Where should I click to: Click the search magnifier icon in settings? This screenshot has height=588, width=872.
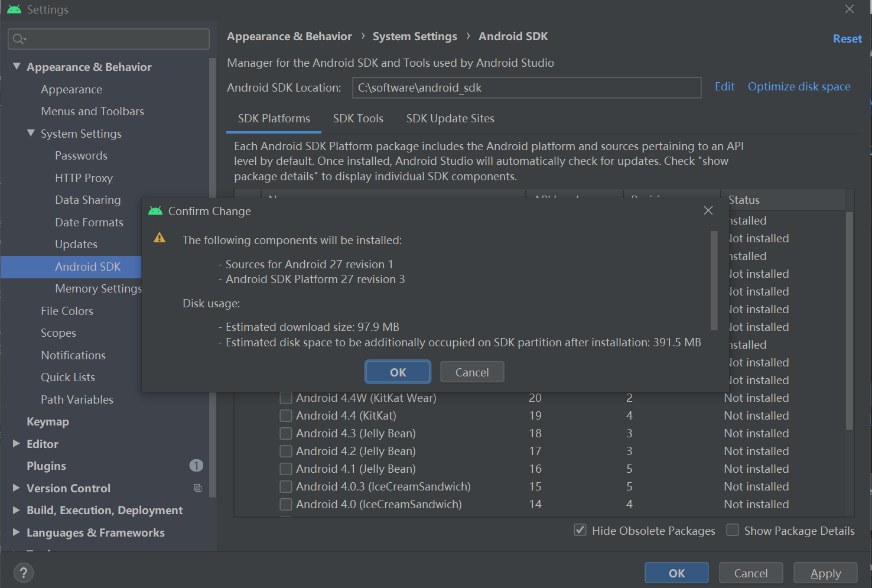19,39
